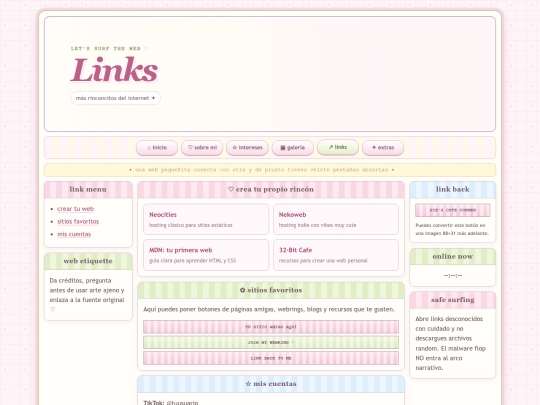Click the 'link back to me' button
This screenshot has width=540, height=405.
271,358
